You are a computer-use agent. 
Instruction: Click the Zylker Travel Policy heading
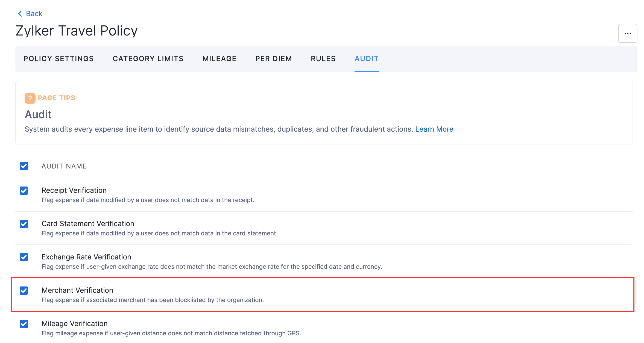[x=77, y=31]
